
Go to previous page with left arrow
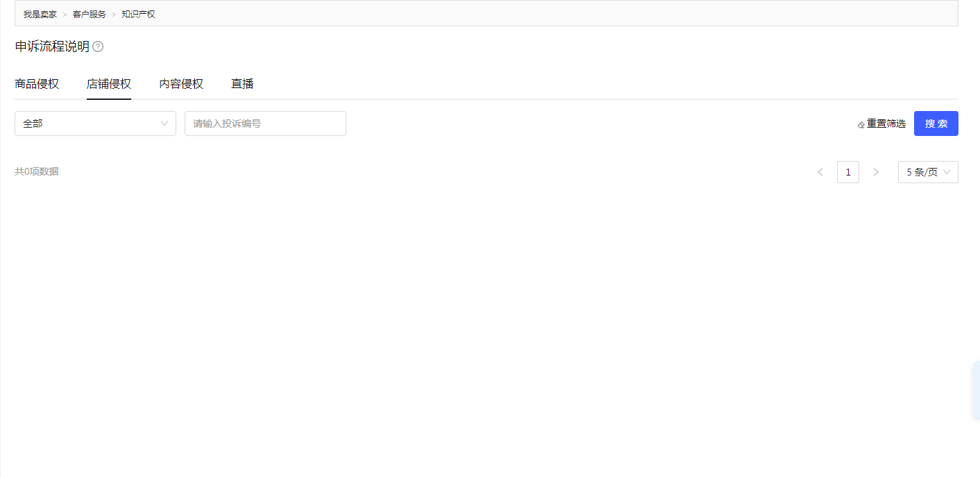coord(820,172)
